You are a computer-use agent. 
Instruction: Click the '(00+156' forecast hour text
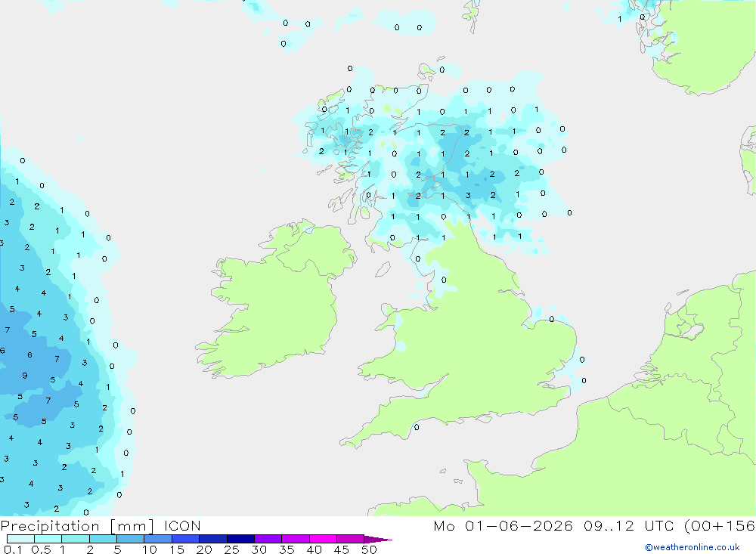[720, 526]
